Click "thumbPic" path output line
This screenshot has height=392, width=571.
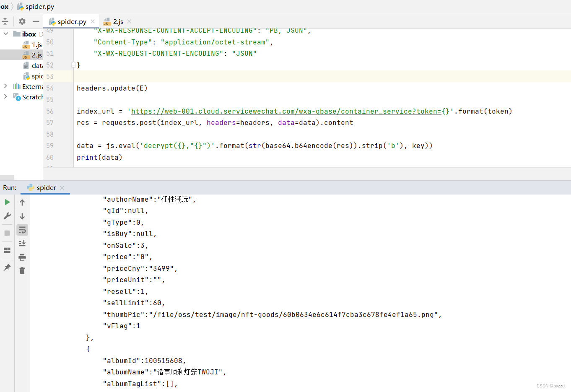(x=272, y=314)
